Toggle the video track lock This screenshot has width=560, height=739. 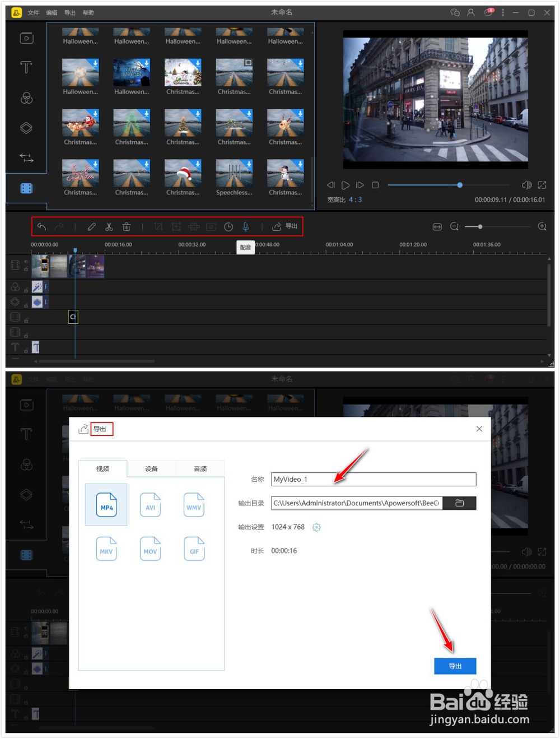26,269
